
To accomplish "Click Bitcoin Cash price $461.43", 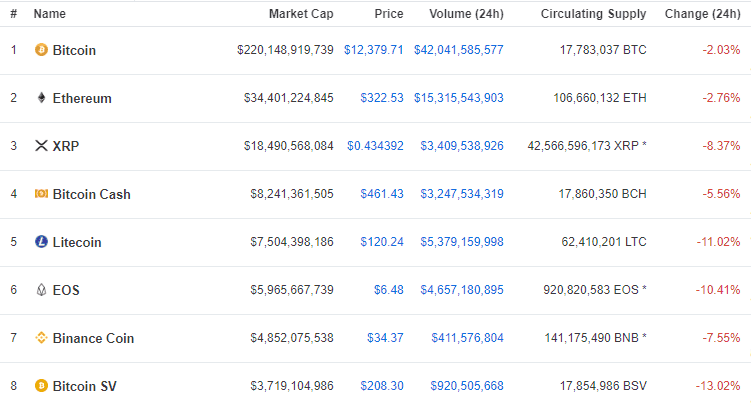I will click(382, 194).
